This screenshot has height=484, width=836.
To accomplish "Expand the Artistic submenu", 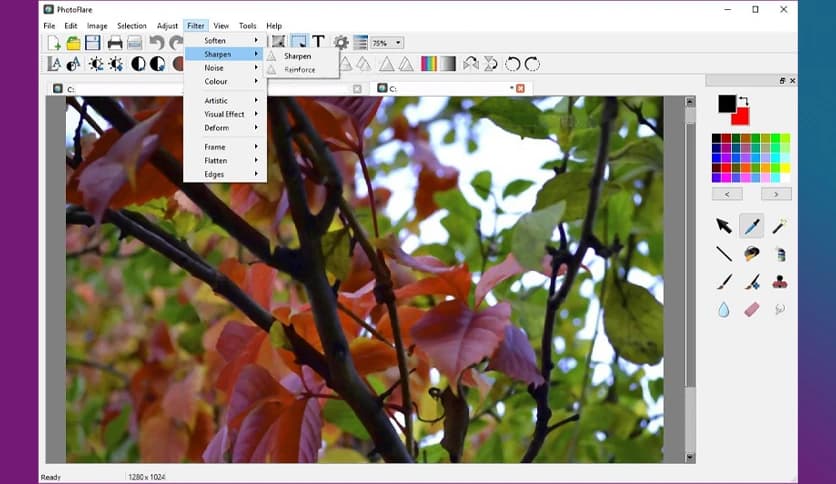I will (225, 100).
